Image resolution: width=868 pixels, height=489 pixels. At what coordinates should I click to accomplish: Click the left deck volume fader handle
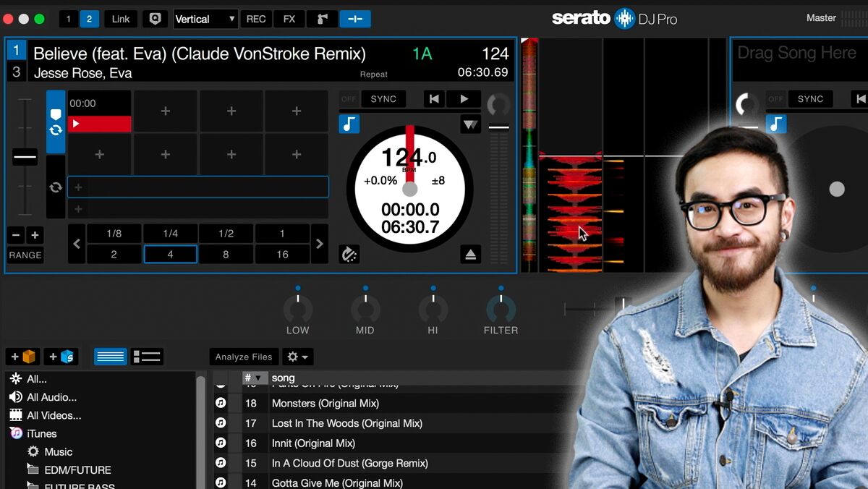[x=498, y=127]
